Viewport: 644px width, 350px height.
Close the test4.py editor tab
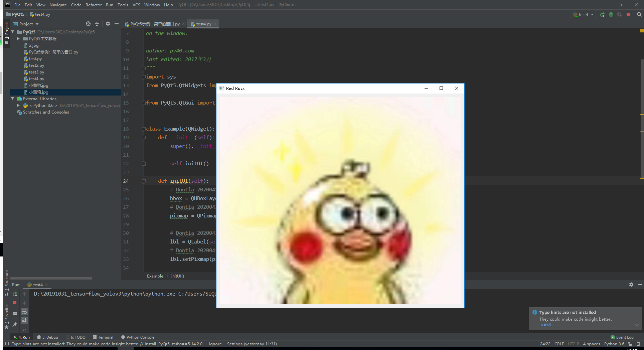(x=215, y=24)
